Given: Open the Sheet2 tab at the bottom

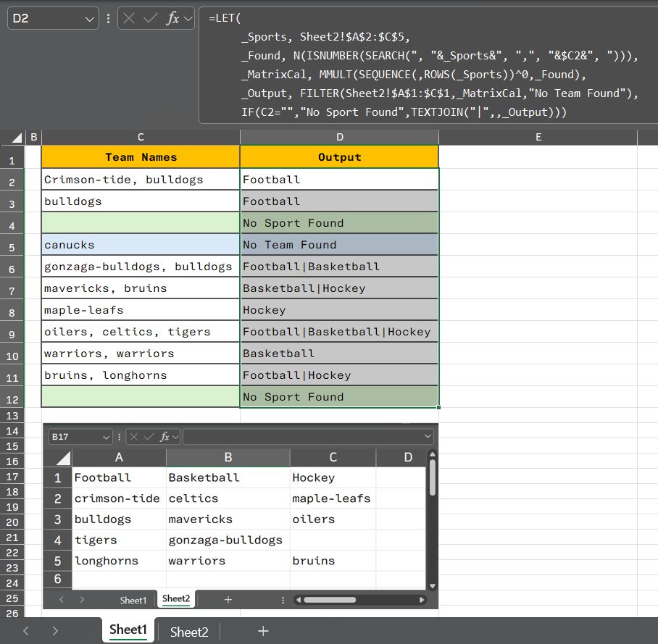Looking at the screenshot, I should pyautogui.click(x=189, y=632).
